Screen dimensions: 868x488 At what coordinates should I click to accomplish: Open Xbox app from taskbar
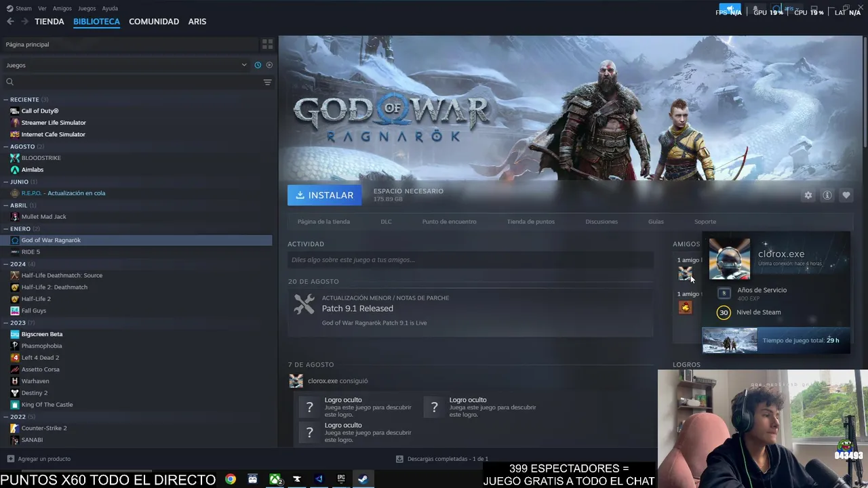click(x=275, y=479)
